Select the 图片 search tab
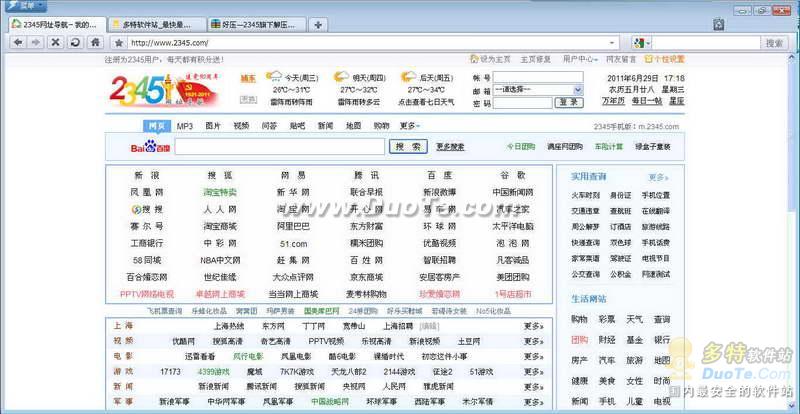The height and width of the screenshot is (414, 800). point(213,126)
